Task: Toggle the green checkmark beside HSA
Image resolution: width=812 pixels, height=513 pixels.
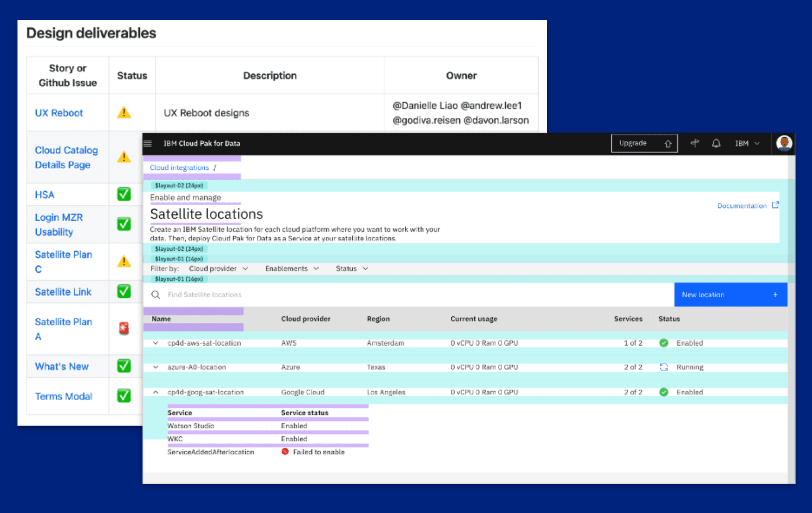Action: coord(123,194)
